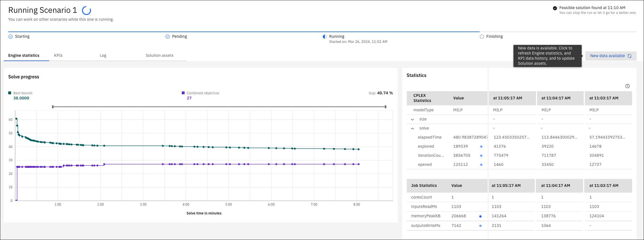The width and height of the screenshot is (644, 240).
Task: Click the New data available button
Action: 611,56
